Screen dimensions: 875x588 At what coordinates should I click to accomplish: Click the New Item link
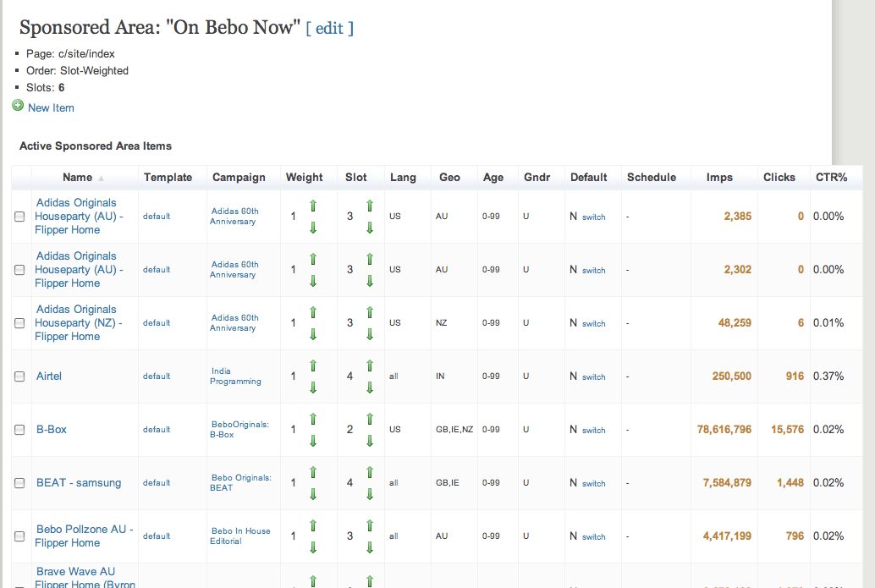pos(51,107)
